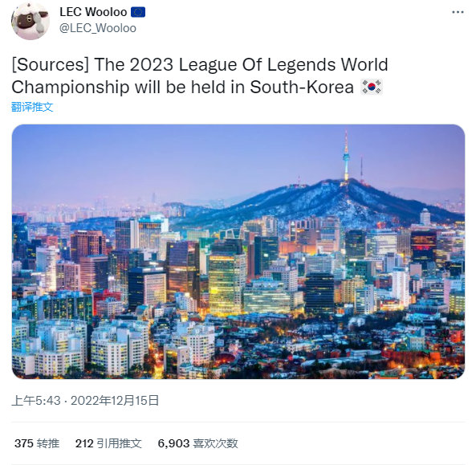The image size is (476, 465).
Task: Click N Seoul Tower in the photo
Action: (346, 157)
